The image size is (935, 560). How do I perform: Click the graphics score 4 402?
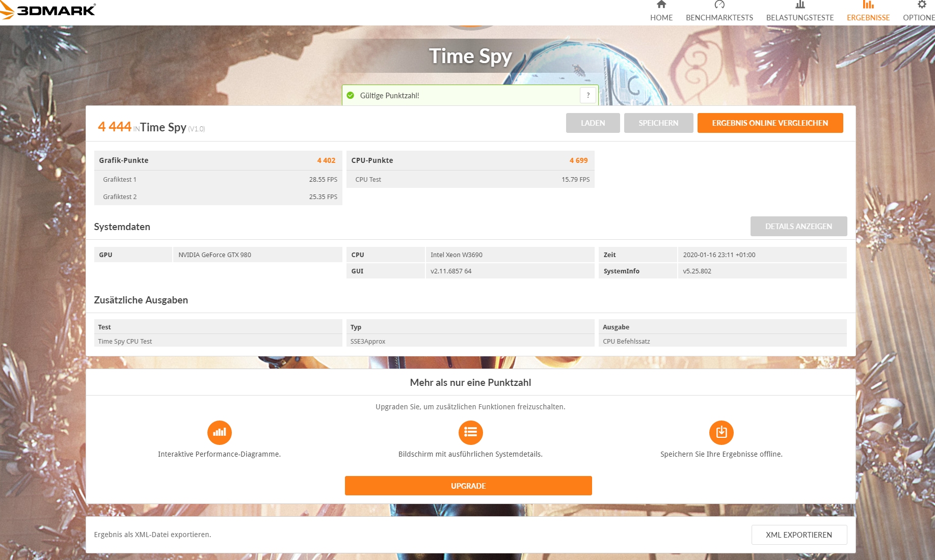[x=326, y=160]
